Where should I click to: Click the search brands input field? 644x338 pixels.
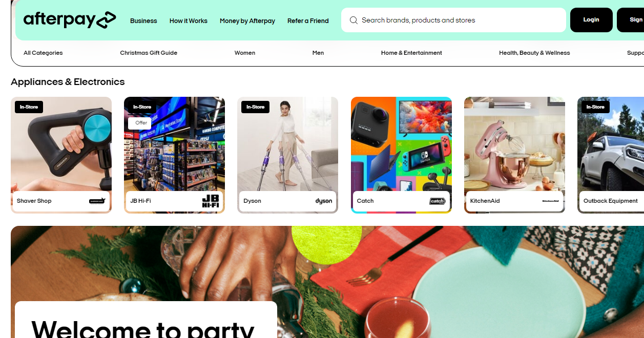click(x=453, y=20)
